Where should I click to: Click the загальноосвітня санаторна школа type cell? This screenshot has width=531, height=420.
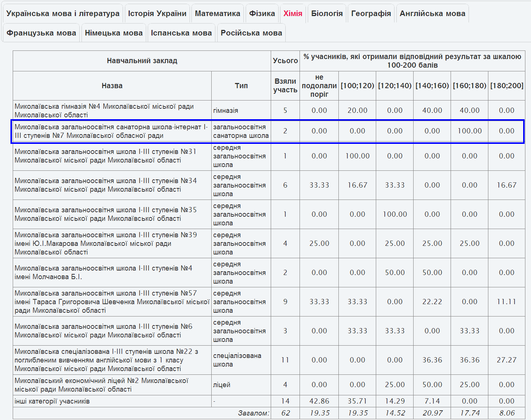(241, 131)
